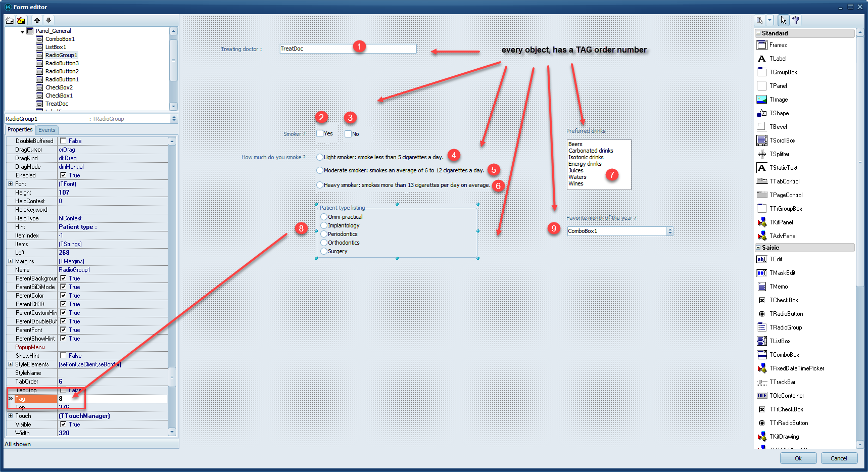This screenshot has height=472, width=868.
Task: Check the Smoker Yes checkbox
Action: 320,133
